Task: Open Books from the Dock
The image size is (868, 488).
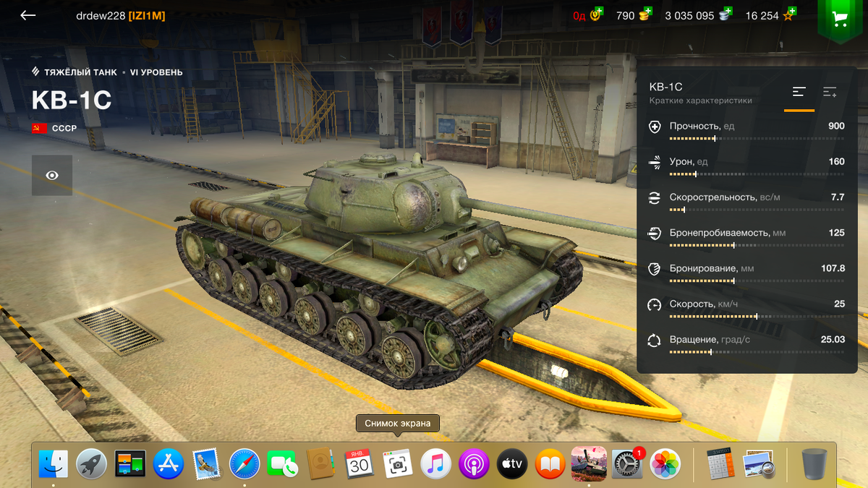Action: (550, 463)
